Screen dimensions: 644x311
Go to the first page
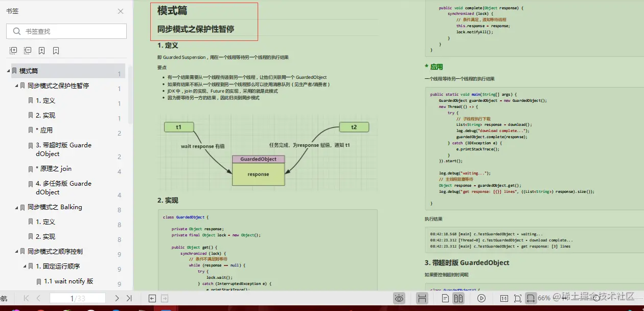coord(27,298)
